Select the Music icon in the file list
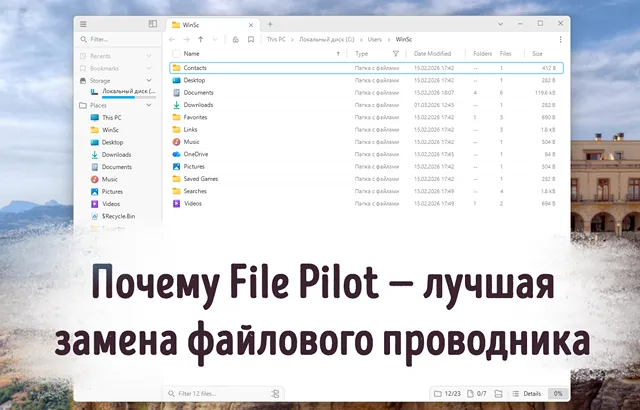The height and width of the screenshot is (410, 640). (x=176, y=142)
